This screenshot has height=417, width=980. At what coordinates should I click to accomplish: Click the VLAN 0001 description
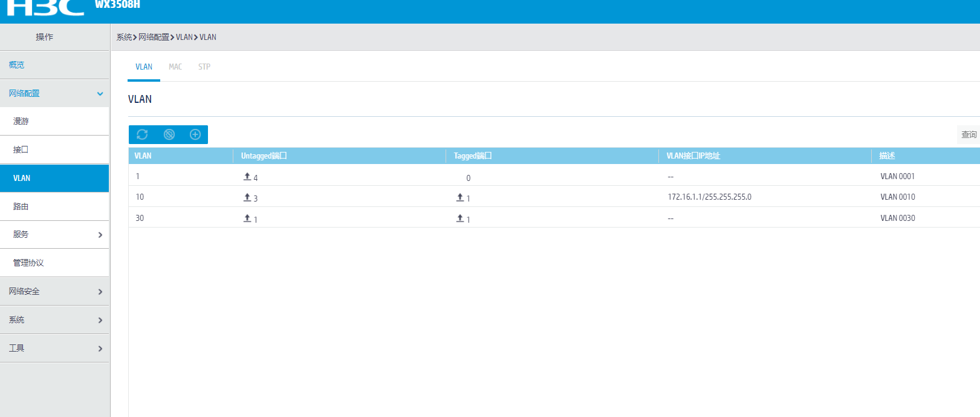(x=898, y=176)
